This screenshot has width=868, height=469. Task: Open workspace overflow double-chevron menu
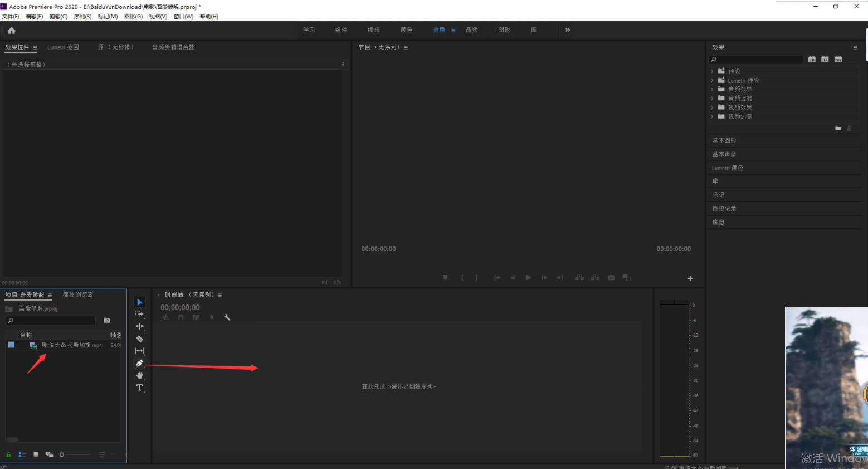[x=568, y=30]
